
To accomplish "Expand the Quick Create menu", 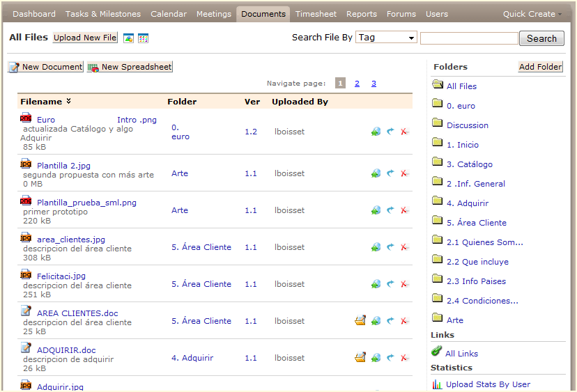I will [x=532, y=14].
